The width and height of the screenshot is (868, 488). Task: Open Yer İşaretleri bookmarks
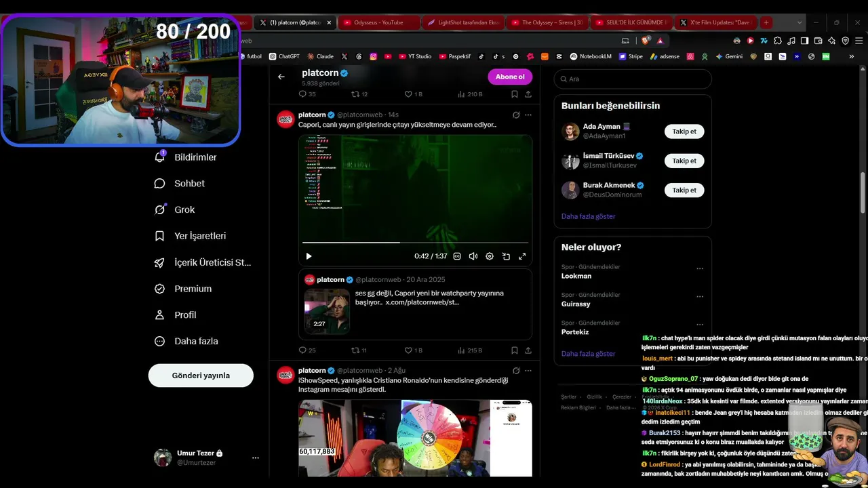coord(190,236)
